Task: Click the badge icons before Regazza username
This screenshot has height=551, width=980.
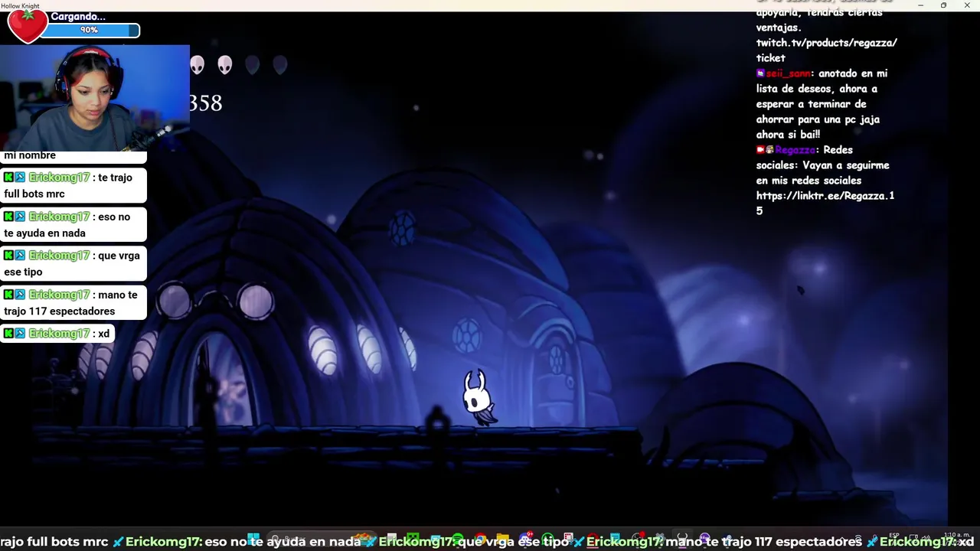Action: (x=765, y=150)
